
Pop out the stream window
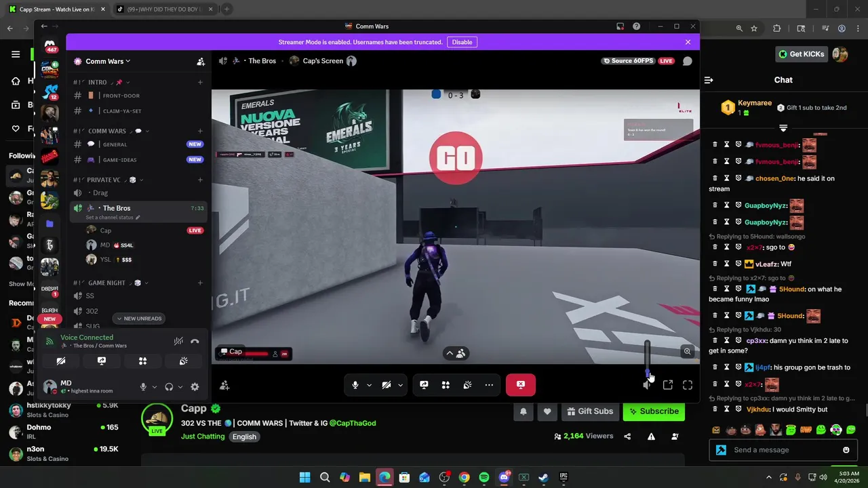click(x=668, y=385)
